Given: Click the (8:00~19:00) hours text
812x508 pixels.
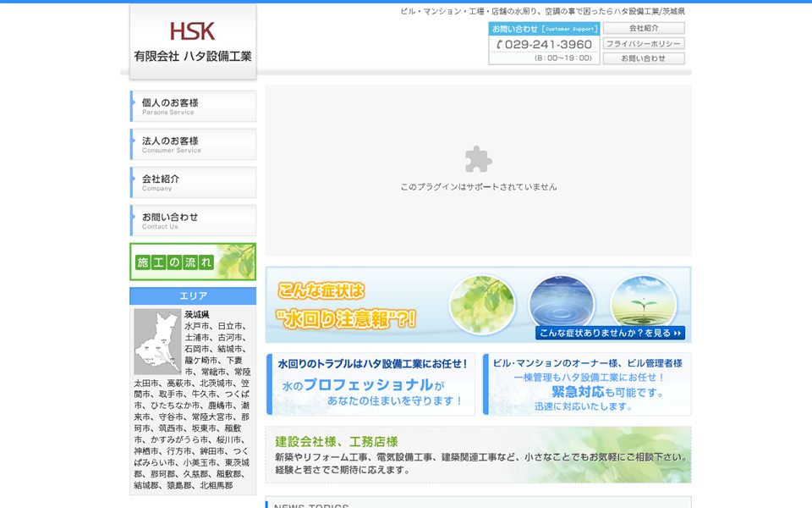Looking at the screenshot, I should (563, 58).
